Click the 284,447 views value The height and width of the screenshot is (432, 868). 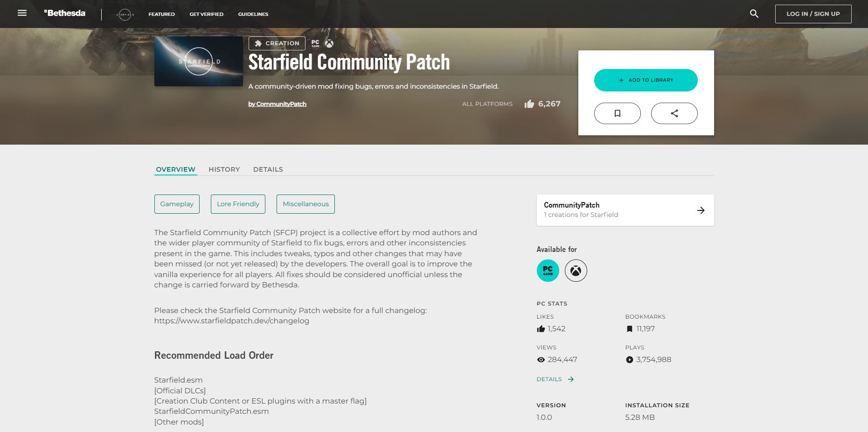coord(562,360)
